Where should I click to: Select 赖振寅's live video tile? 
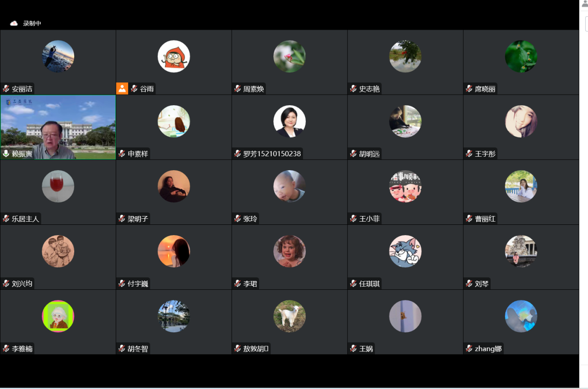point(58,127)
